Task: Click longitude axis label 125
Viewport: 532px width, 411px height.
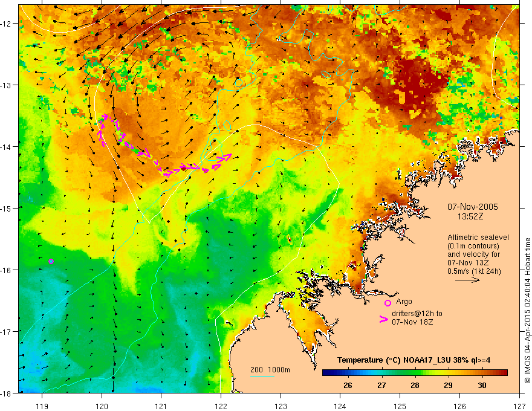Action: coord(400,406)
